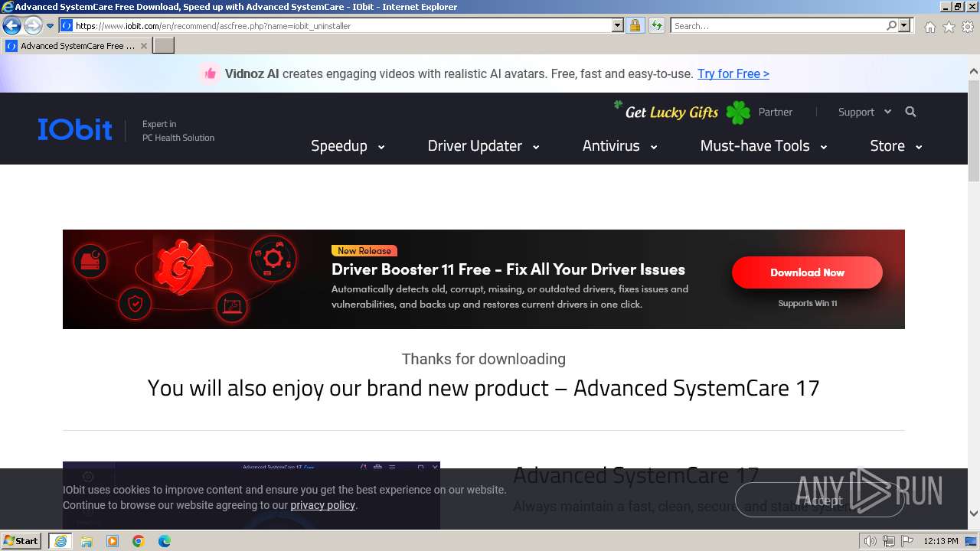Click the search magnifier icon in IE toolbar
The width and height of the screenshot is (980, 551).
coord(891,25)
